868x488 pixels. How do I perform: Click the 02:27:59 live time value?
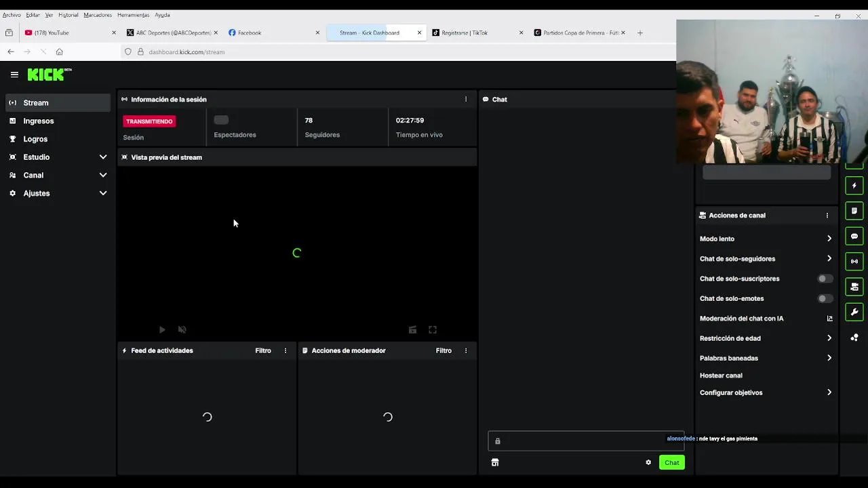click(410, 120)
